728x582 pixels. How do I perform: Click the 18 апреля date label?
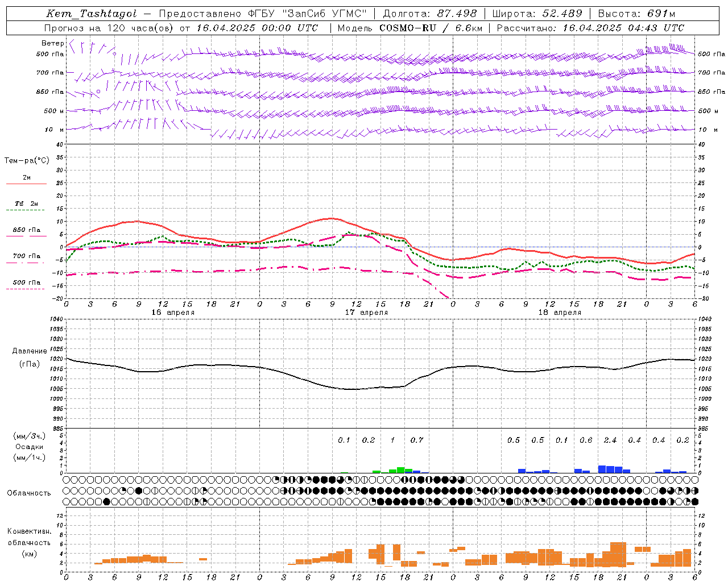560,313
